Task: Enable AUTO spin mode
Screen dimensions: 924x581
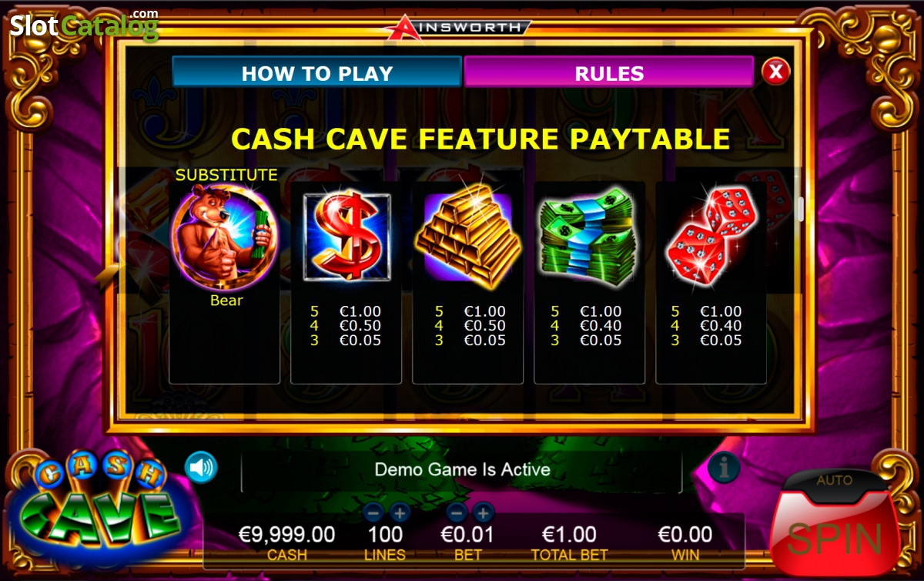Action: click(835, 480)
